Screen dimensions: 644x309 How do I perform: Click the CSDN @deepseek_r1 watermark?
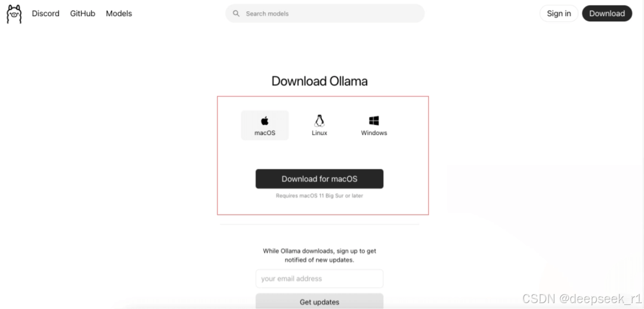(582, 299)
